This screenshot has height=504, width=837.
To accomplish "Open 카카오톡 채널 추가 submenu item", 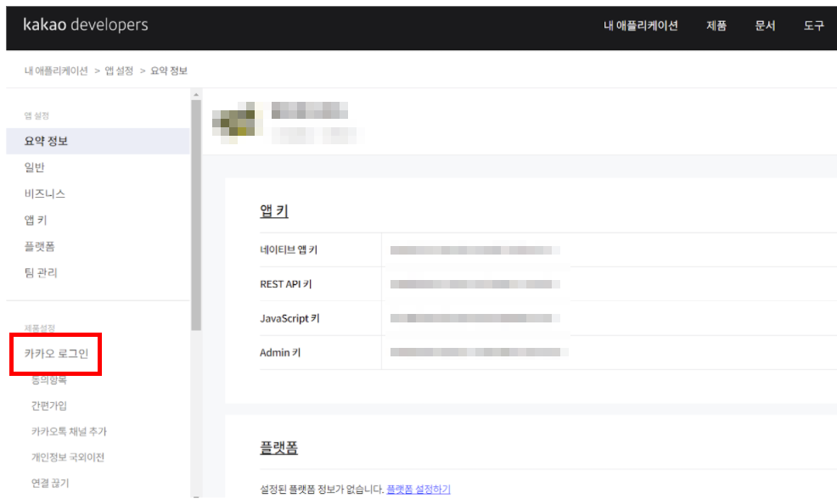I will click(x=69, y=432).
